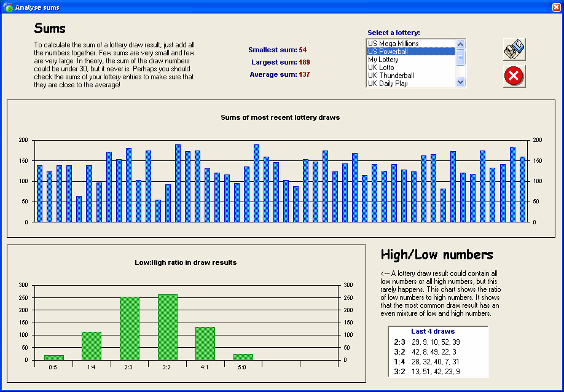Select UK Daily Play lottery
This screenshot has width=564, height=392.
[x=388, y=84]
